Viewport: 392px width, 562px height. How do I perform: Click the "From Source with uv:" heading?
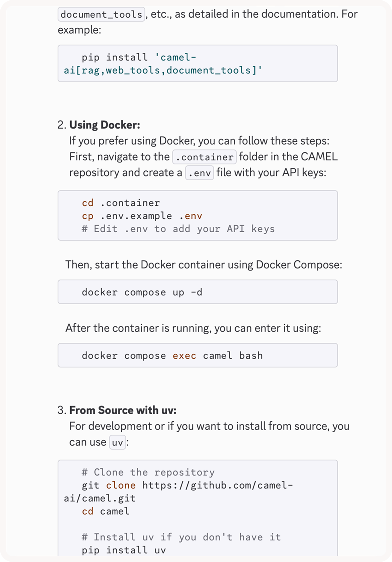pyautogui.click(x=122, y=410)
